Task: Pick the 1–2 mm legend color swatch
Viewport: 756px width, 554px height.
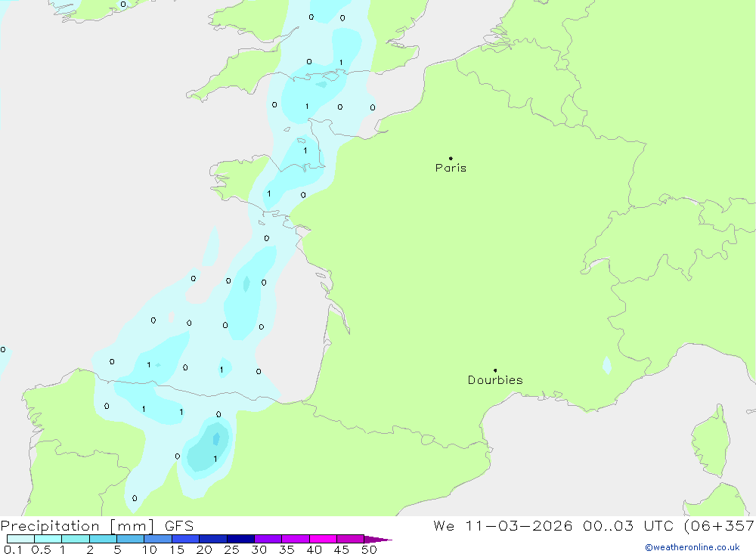Action: pyautogui.click(x=76, y=539)
